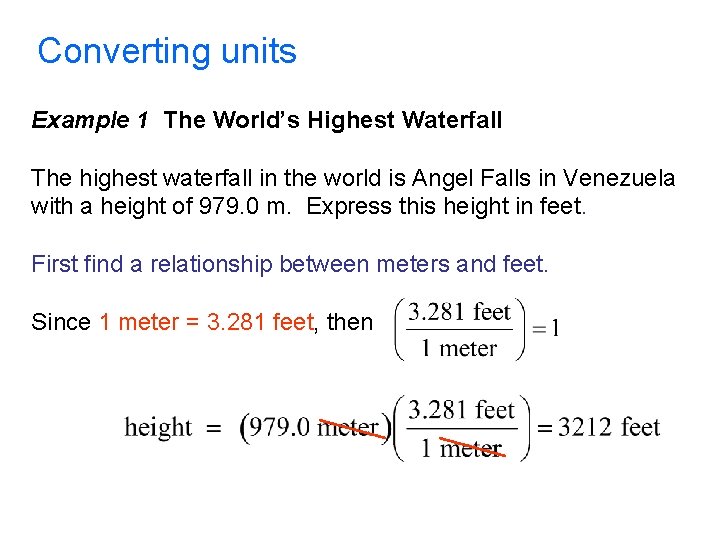Click the crossed-out "1 meter" denominator below
The width and height of the screenshot is (720, 540).
pyautogui.click(x=461, y=448)
